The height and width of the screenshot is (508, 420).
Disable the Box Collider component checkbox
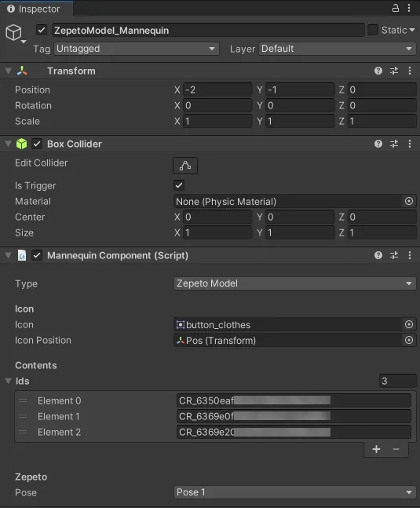click(x=37, y=144)
